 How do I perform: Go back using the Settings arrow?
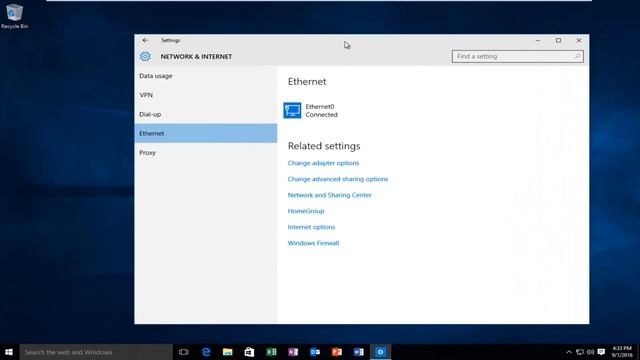point(145,40)
